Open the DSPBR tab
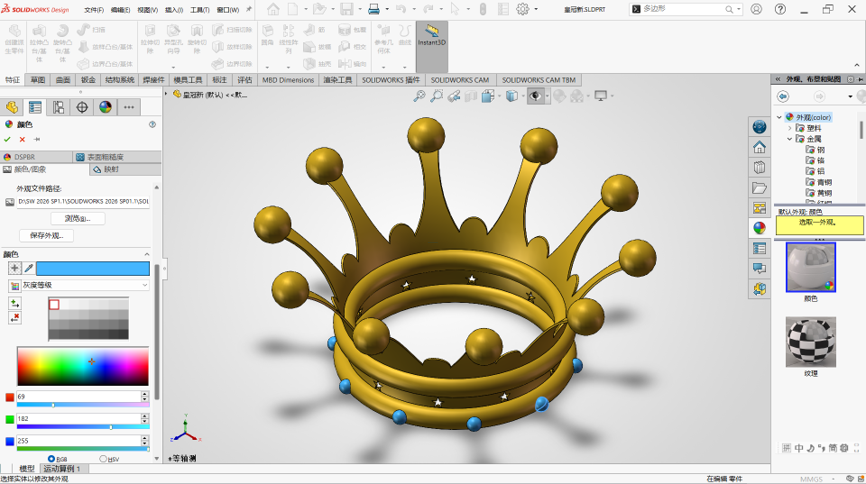Image resolution: width=866 pixels, height=484 pixels. [36, 157]
